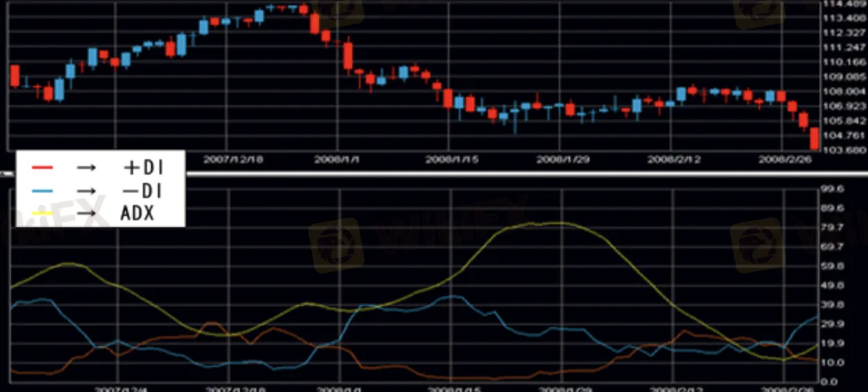The image size is (868, 392).
Task: Click the ADX line's highest peak near 79.7
Action: pyautogui.click(x=557, y=222)
